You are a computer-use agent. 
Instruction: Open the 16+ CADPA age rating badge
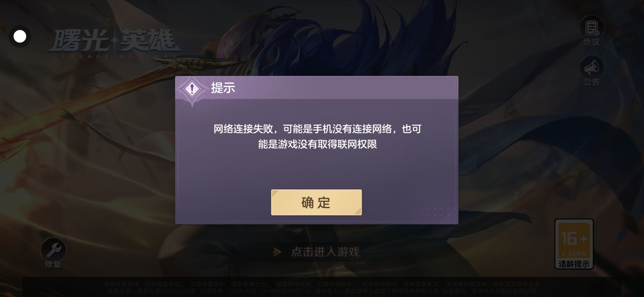pos(574,244)
